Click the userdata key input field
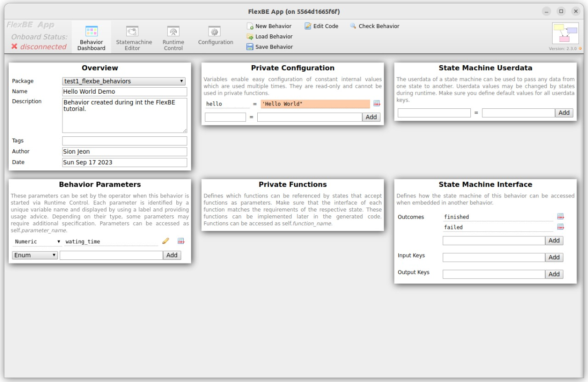The width and height of the screenshot is (588, 382). pyautogui.click(x=434, y=113)
